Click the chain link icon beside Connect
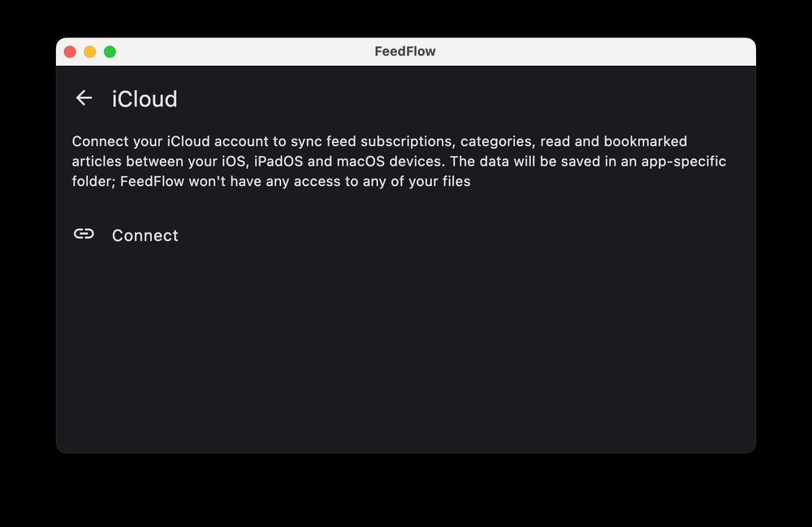812x527 pixels. 84,234
